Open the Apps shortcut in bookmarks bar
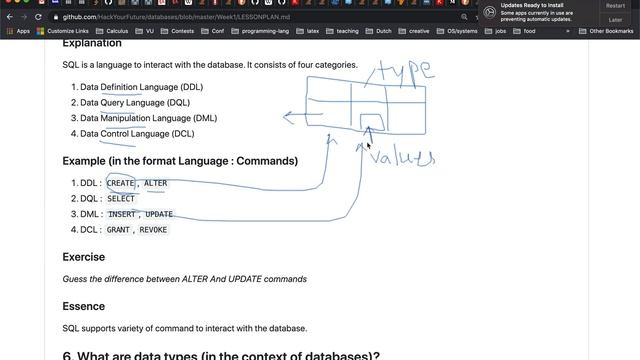This screenshot has height=360, width=640. pos(18,31)
